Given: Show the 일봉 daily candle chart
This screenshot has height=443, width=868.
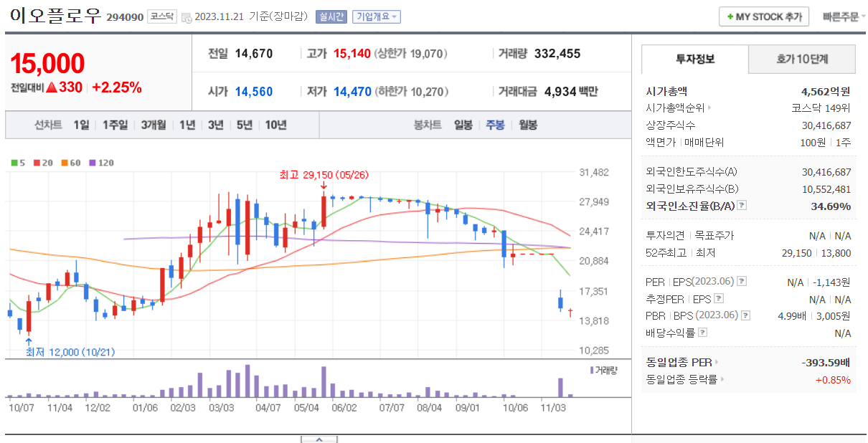Looking at the screenshot, I should (x=463, y=125).
